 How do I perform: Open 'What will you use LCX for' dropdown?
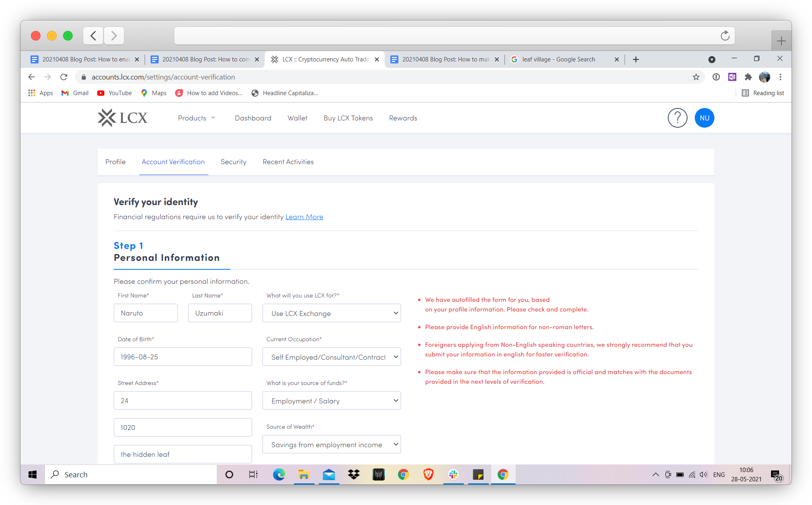(331, 313)
